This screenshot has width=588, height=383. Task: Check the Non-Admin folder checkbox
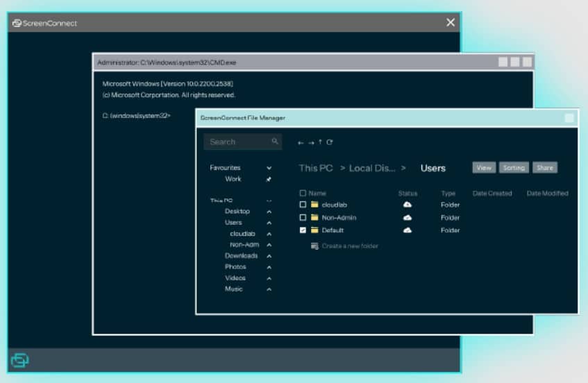(x=303, y=217)
